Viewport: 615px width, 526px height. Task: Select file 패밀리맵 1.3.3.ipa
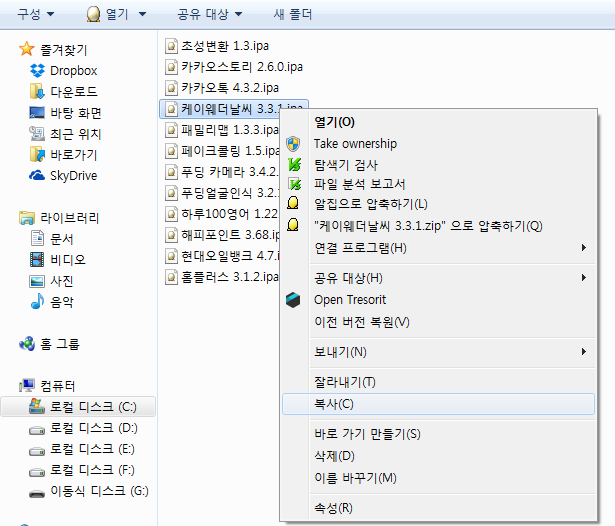tap(222, 130)
